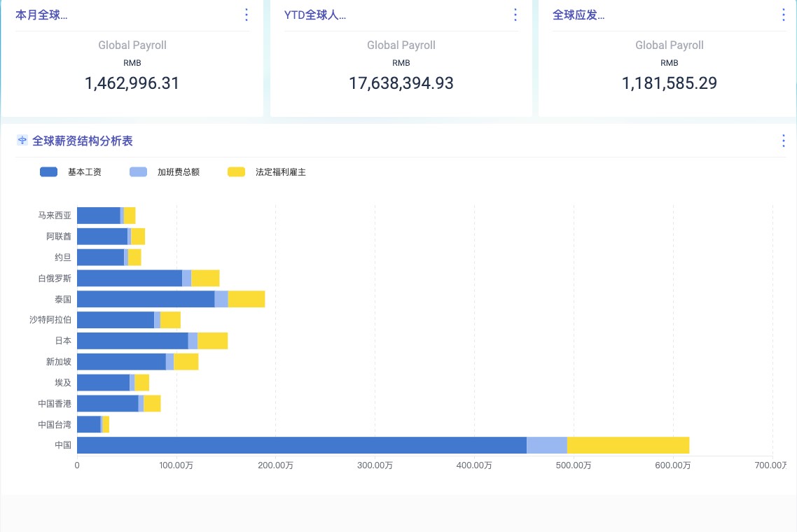Open the YTD全球人 card more options menu
The image size is (797, 532).
pos(515,15)
